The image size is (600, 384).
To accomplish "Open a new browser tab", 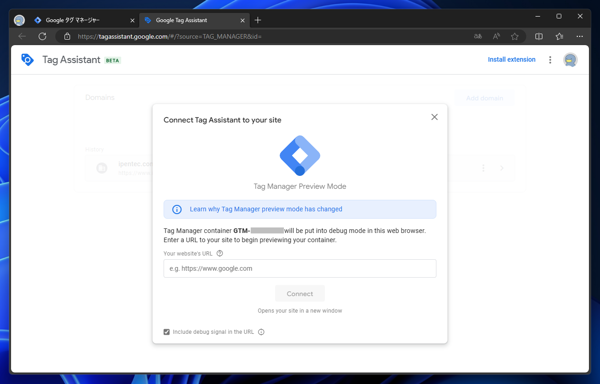I will click(258, 20).
